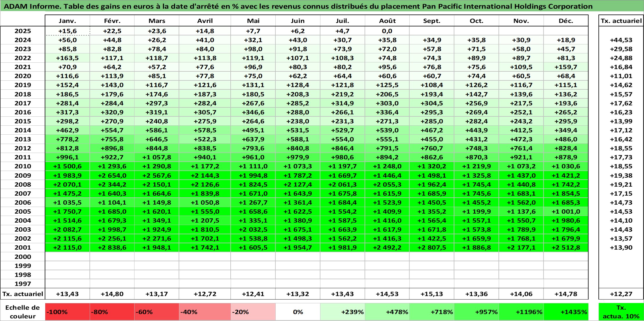The width and height of the screenshot is (644, 321).
Task: Select the +44,53 actuarial rate for 2024
Action: [x=621, y=40]
